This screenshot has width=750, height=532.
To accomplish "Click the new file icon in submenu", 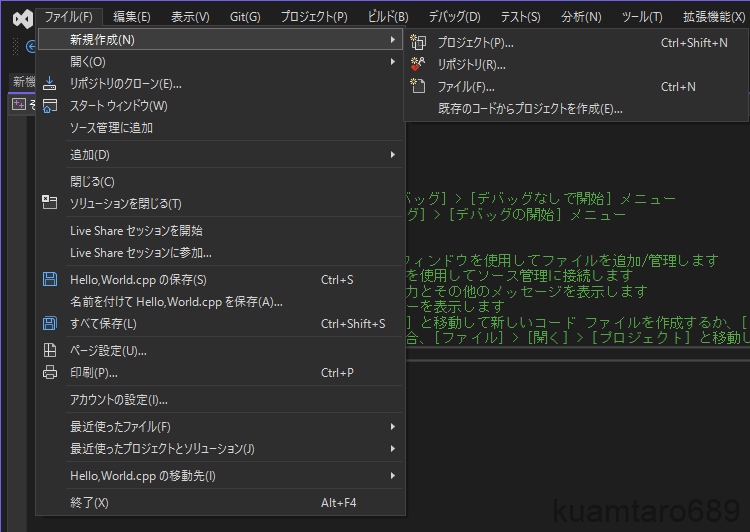I will point(418,86).
